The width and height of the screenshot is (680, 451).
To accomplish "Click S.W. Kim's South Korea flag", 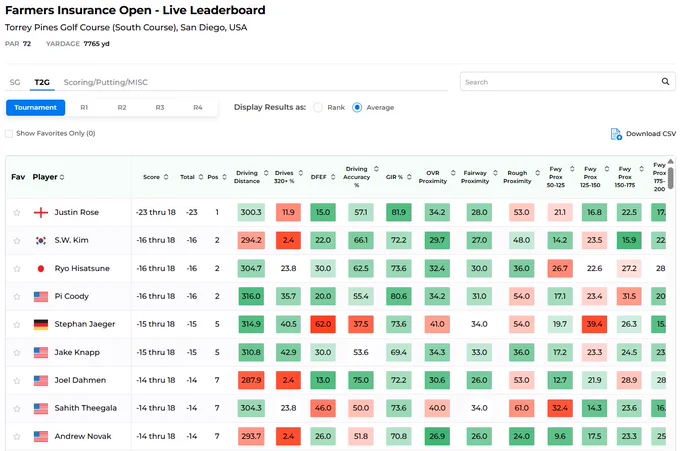I will 41,240.
